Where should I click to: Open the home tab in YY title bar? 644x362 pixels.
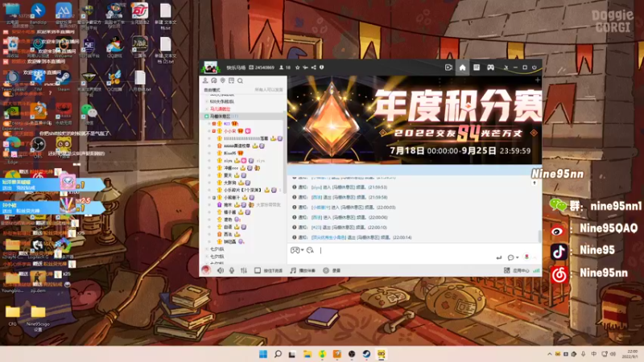pos(462,68)
